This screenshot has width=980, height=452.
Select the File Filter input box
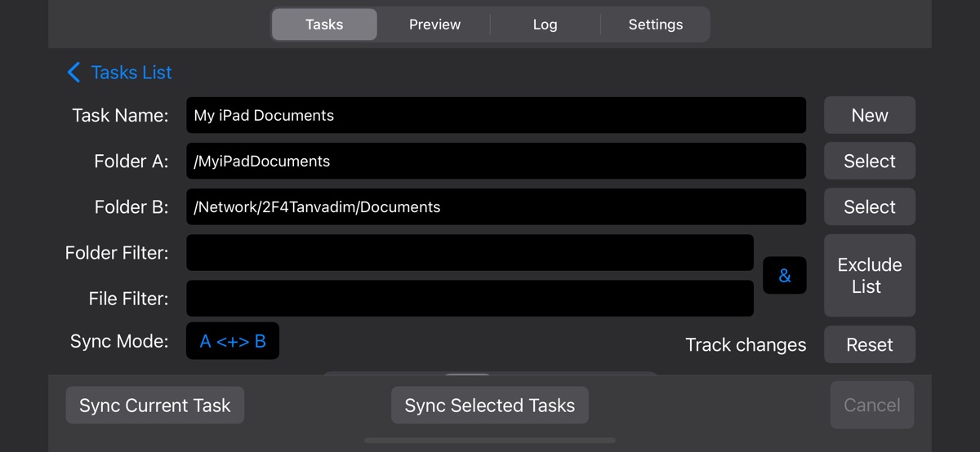point(470,299)
